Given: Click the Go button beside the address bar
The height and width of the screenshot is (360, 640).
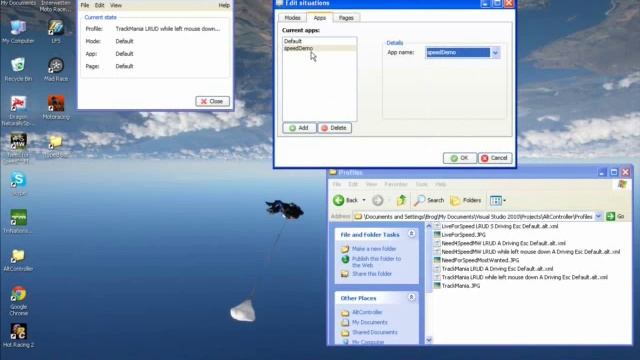Looking at the screenshot, I should [x=616, y=217].
